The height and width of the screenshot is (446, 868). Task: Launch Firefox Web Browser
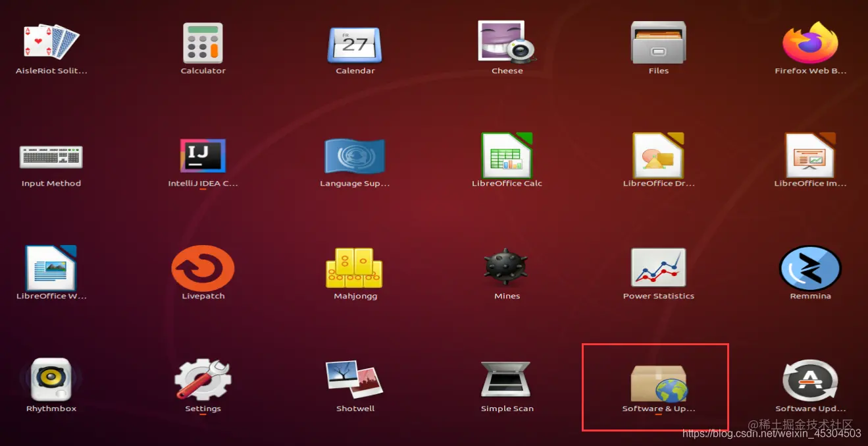(810, 43)
